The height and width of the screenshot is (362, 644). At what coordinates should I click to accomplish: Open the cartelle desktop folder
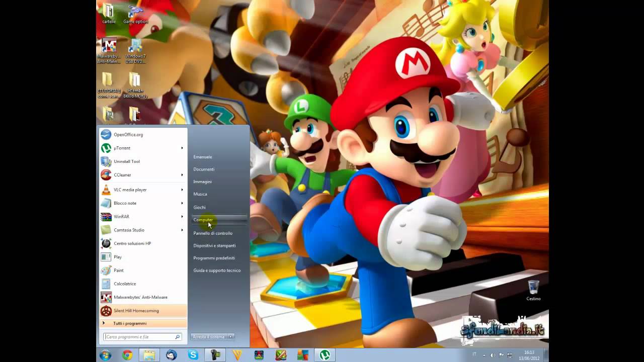(x=109, y=14)
